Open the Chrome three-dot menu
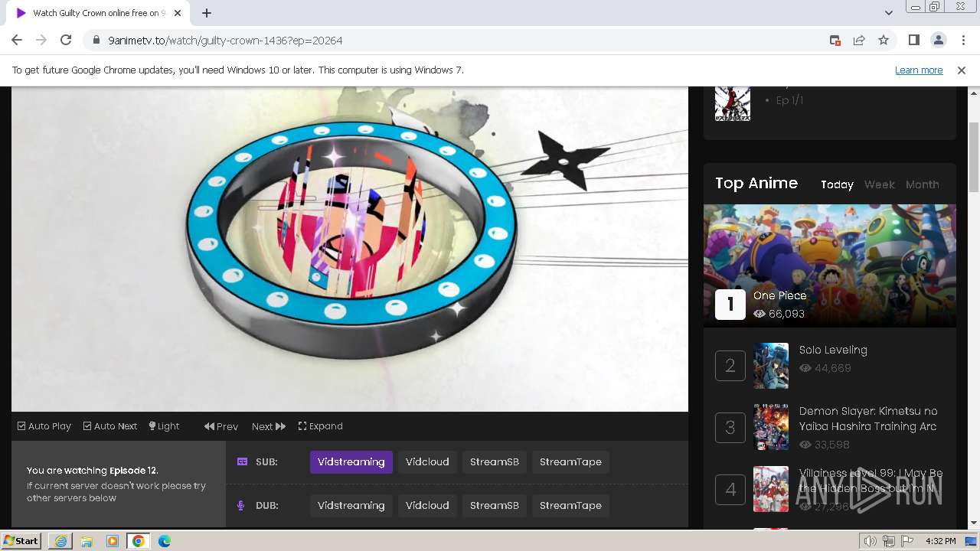Viewport: 980px width, 551px height. tap(962, 41)
